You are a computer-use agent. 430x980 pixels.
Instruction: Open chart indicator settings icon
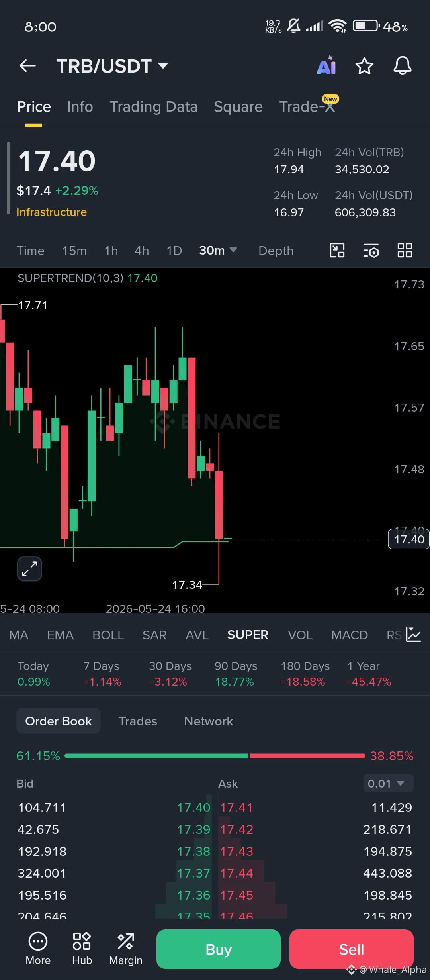click(x=371, y=251)
